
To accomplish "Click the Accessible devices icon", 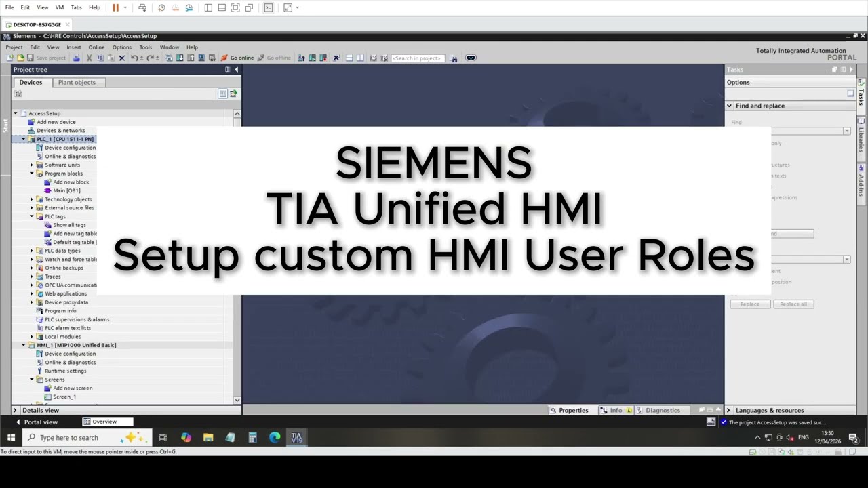I will pos(301,58).
